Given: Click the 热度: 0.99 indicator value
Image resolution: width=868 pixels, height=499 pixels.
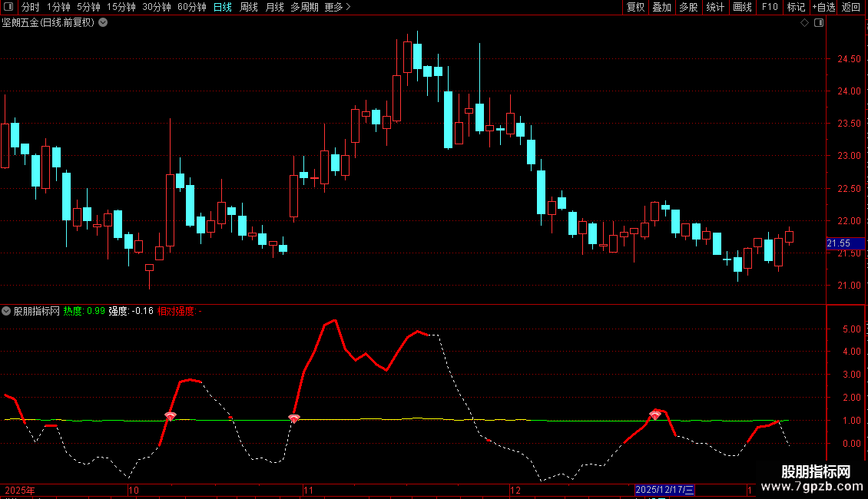Looking at the screenshot, I should pos(84,311).
